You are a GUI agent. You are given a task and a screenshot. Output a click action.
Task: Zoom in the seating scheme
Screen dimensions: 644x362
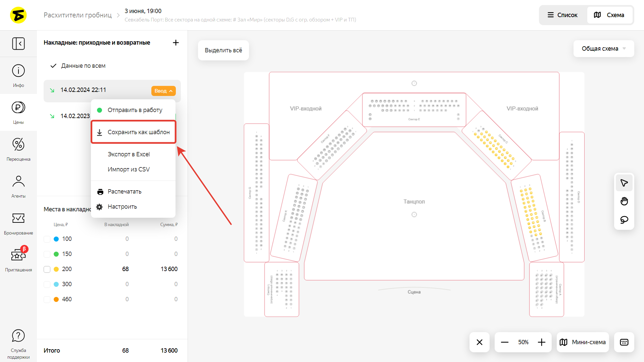pos(541,342)
